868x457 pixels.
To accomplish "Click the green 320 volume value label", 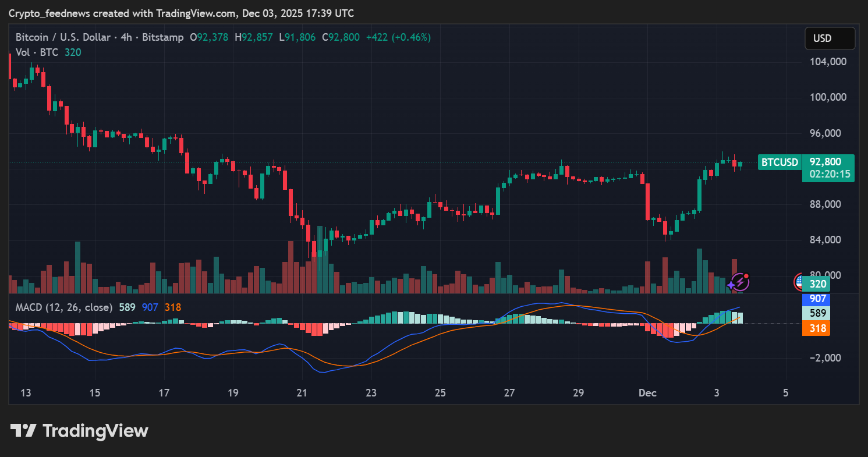I will click(818, 285).
